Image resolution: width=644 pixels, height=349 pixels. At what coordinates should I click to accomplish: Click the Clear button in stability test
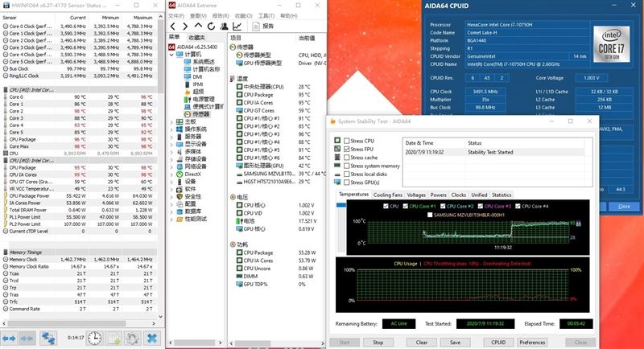click(x=421, y=342)
